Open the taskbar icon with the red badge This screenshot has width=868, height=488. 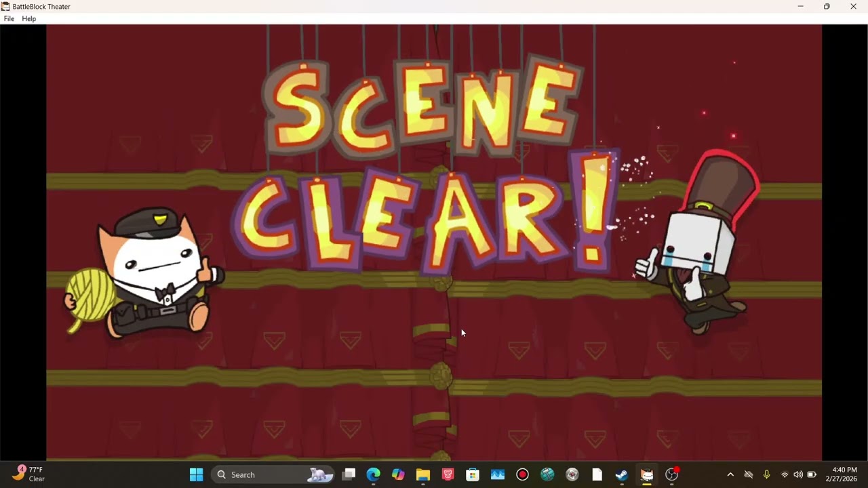pos(672,474)
